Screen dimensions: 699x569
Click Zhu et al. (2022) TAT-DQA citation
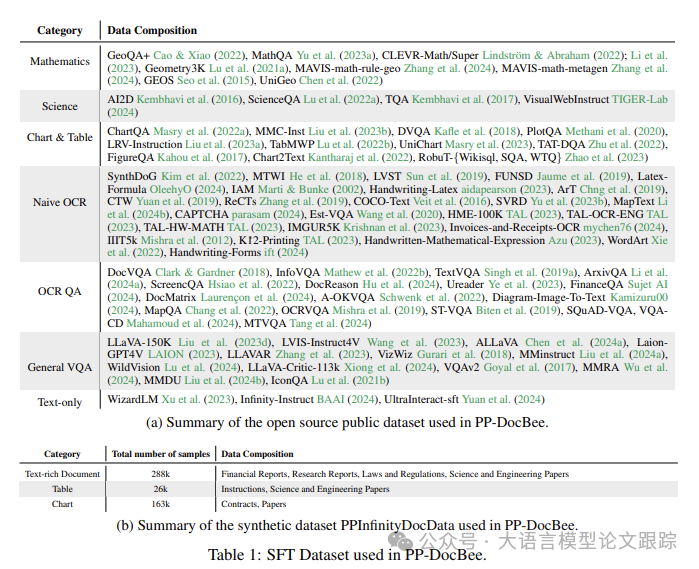627,144
